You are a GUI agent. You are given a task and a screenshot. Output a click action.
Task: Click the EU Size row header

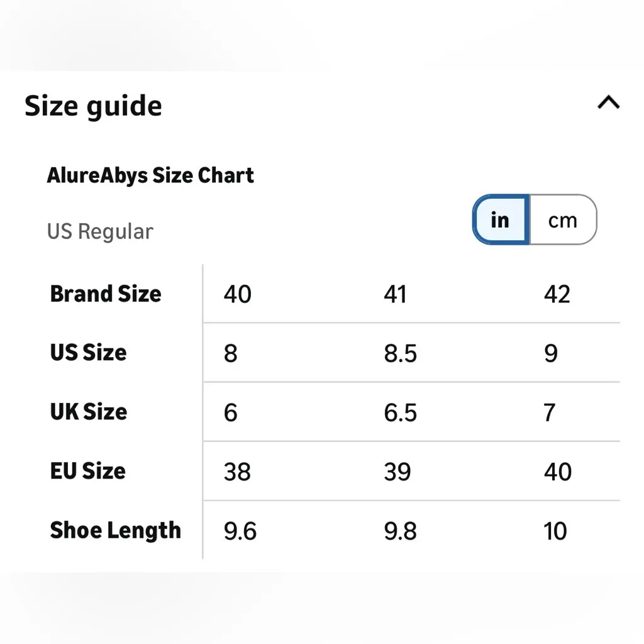click(88, 471)
